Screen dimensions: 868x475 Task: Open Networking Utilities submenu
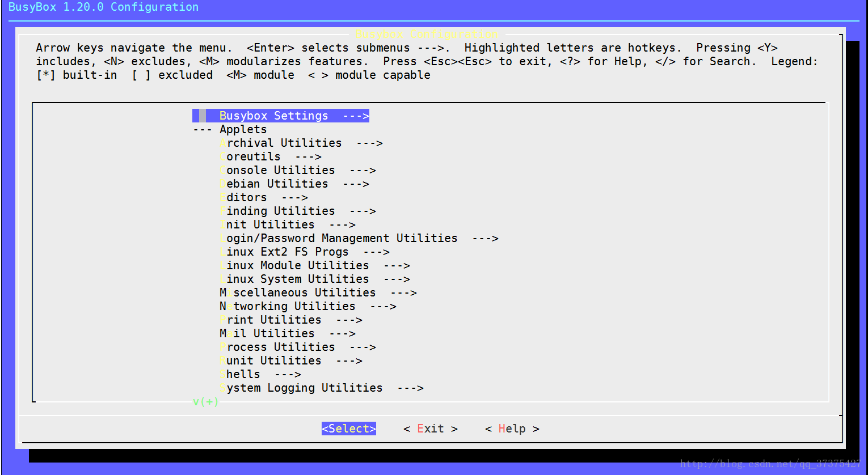[308, 306]
